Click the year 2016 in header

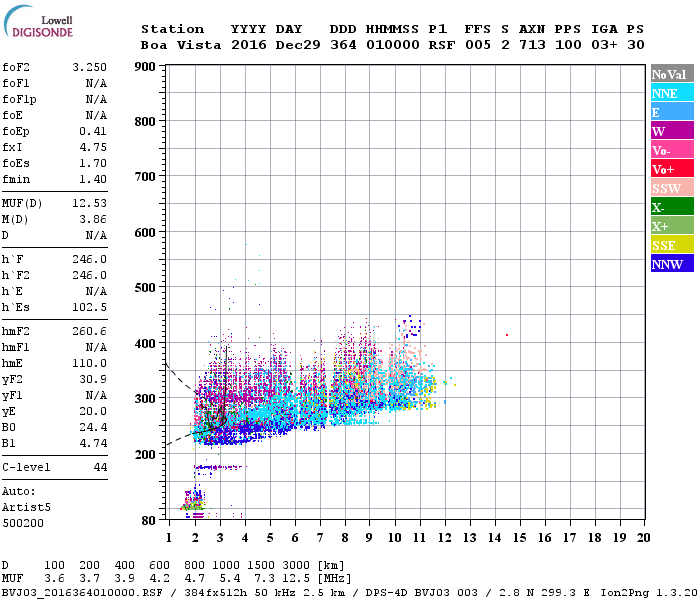(249, 45)
